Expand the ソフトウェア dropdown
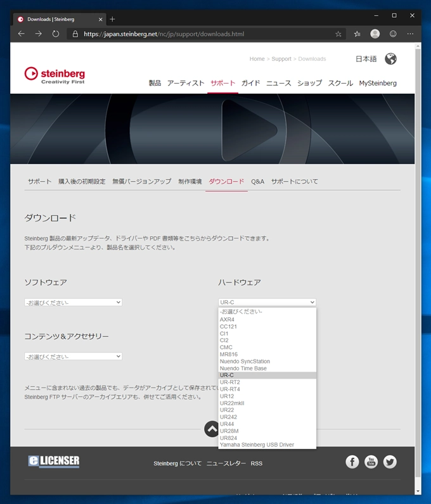This screenshot has height=504, width=431. tap(73, 303)
